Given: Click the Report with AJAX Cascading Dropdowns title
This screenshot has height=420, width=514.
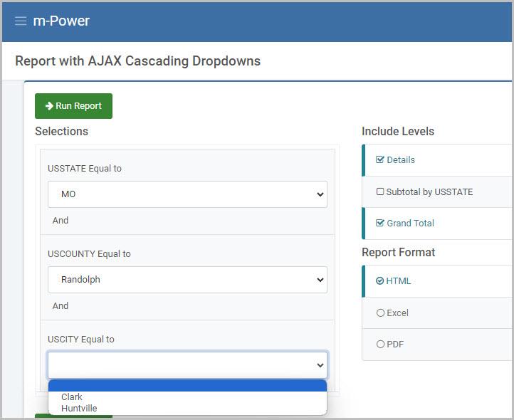Looking at the screenshot, I should [x=137, y=61].
